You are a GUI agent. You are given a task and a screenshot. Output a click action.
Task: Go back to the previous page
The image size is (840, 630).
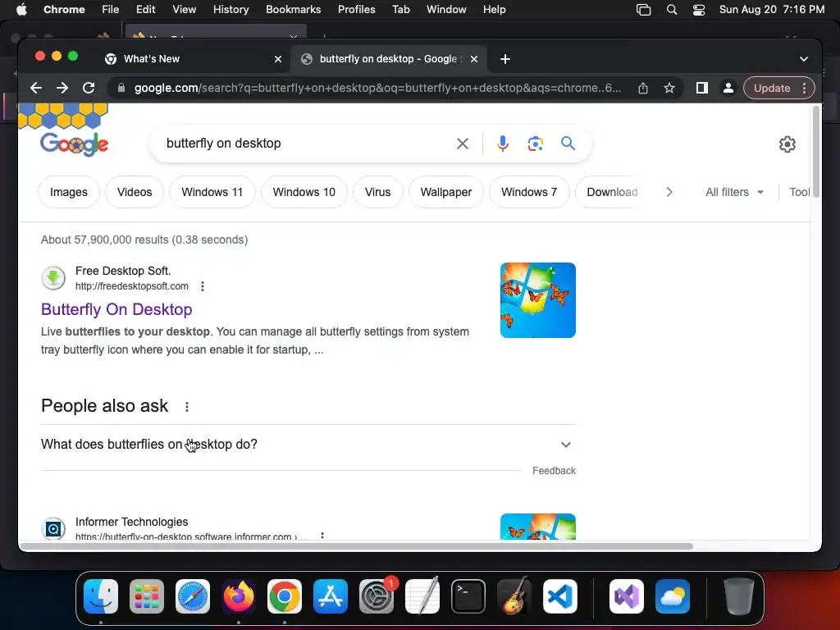coord(36,88)
